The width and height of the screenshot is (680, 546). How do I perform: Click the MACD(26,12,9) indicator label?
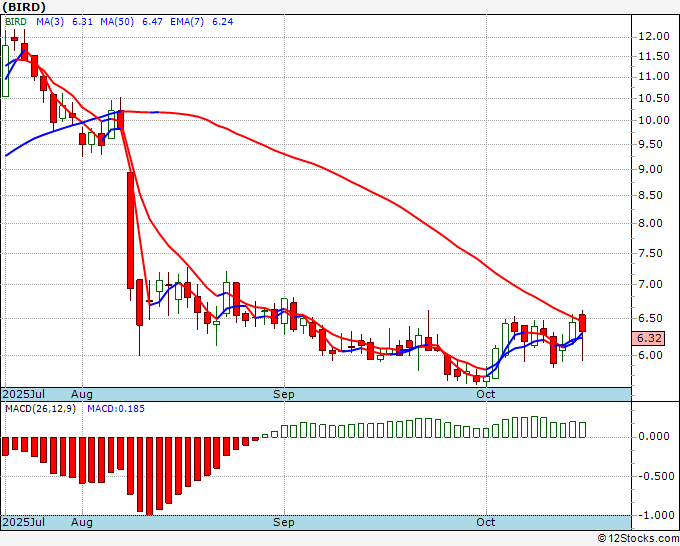(40, 409)
